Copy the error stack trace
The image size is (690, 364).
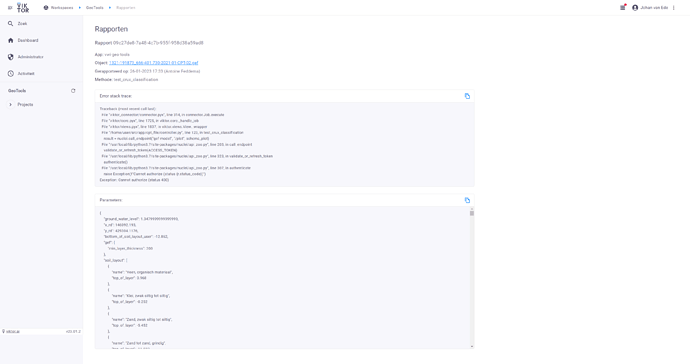467,96
